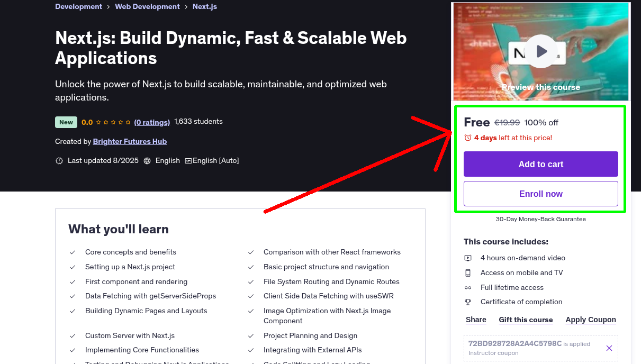Open the (0 ratings) link
This screenshot has width=641, height=364.
(152, 122)
